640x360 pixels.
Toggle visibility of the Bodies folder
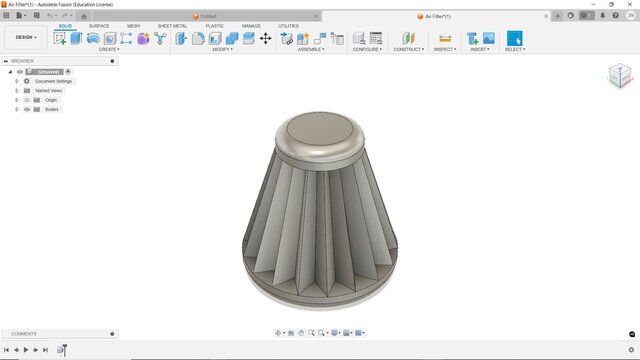(x=27, y=109)
